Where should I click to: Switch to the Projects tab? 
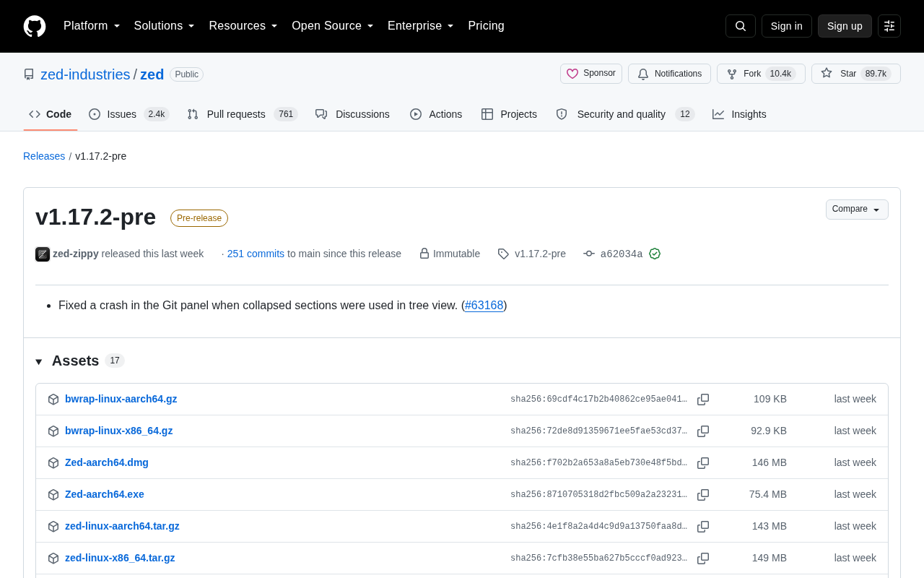(509, 114)
